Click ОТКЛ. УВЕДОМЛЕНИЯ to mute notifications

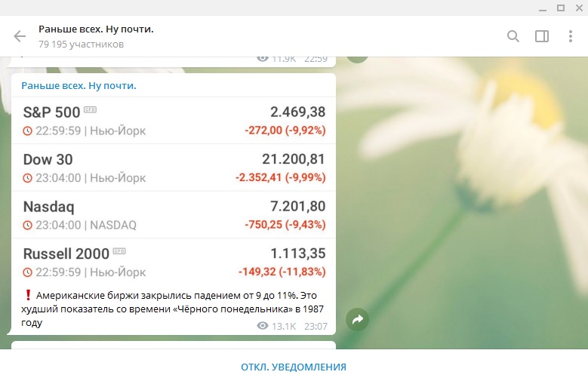(294, 367)
